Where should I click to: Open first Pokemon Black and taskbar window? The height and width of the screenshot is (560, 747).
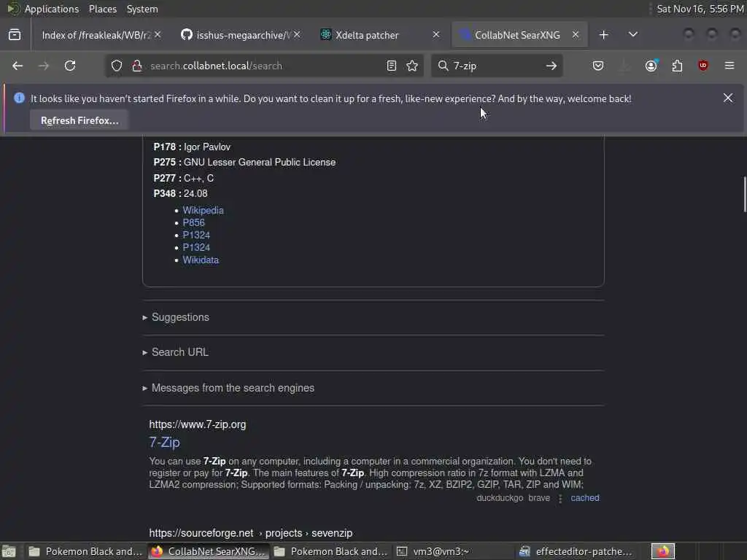85,551
